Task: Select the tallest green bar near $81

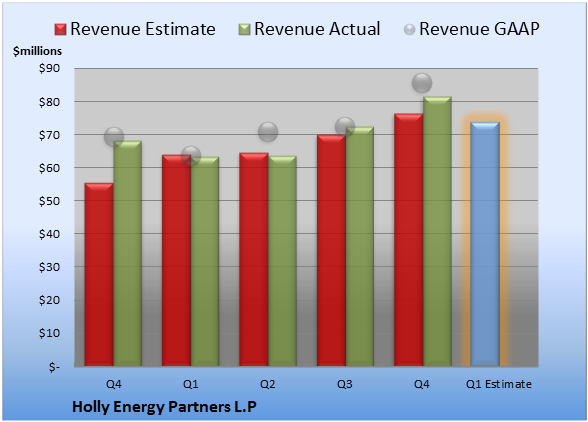Action: (437, 231)
